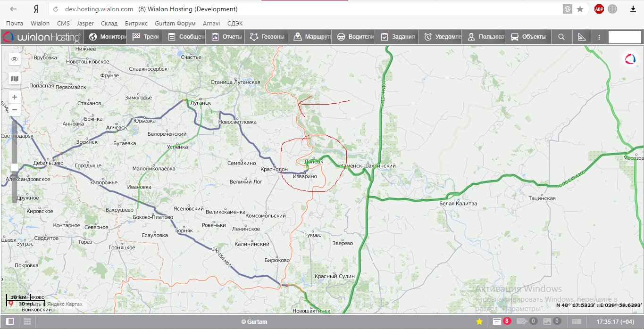644x329 pixels.
Task: Click the map zoom slider handle
Action: coord(15,167)
